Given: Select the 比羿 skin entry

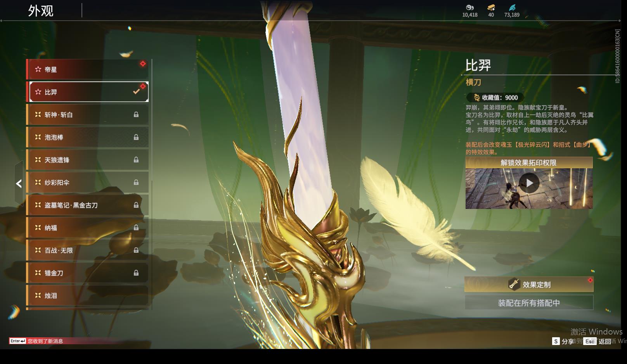Looking at the screenshot, I should (x=89, y=92).
